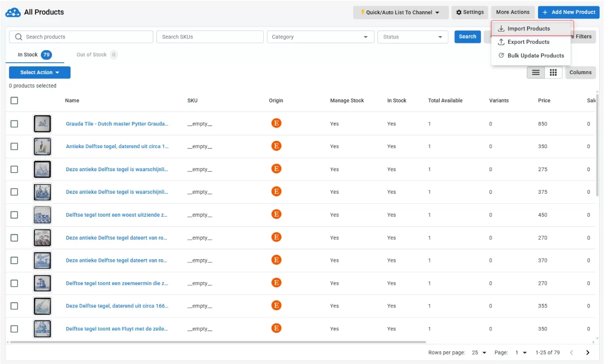605x364 pixels.
Task: Open thumbnail of woest uitziende tile
Action: pos(42,215)
